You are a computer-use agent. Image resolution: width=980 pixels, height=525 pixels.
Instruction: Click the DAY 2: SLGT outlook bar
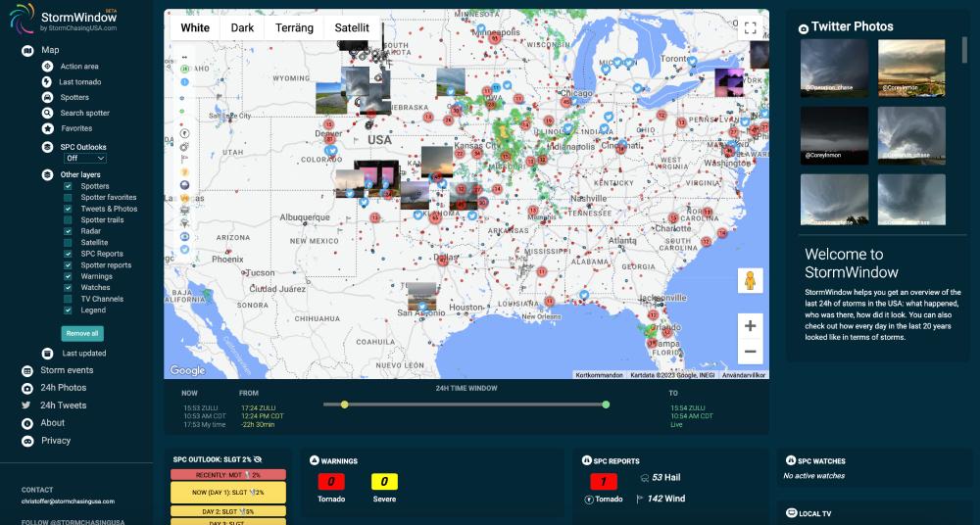point(228,511)
